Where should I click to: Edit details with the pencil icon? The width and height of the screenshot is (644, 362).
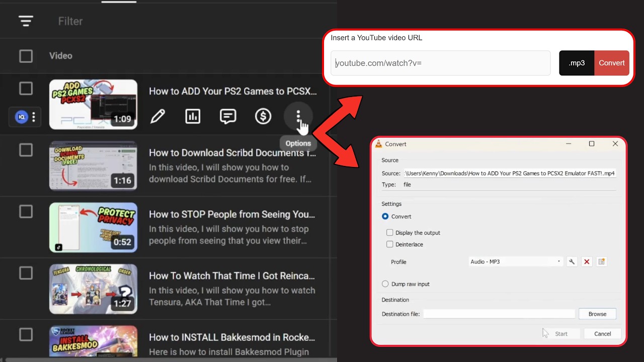pyautogui.click(x=157, y=117)
